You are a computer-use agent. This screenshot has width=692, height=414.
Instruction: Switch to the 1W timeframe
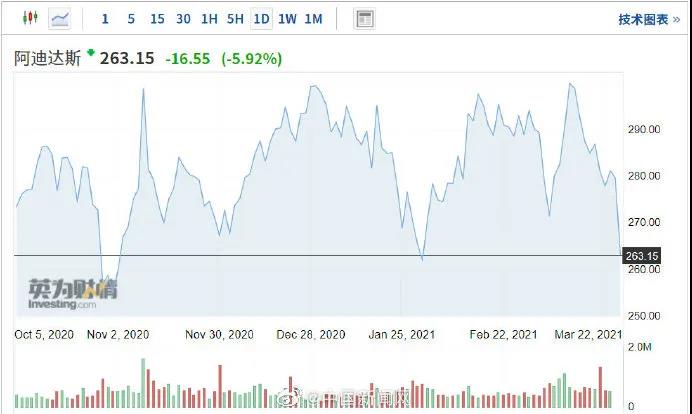[287, 19]
